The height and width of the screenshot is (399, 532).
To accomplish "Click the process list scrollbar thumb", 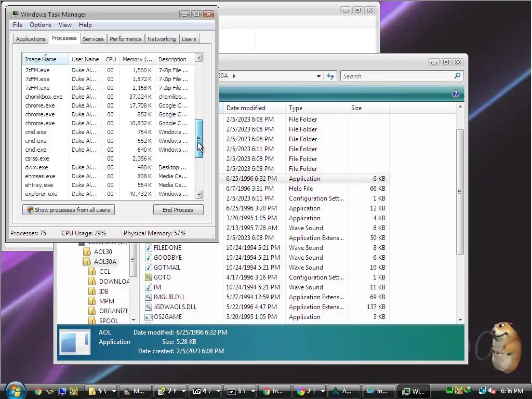I will point(199,138).
